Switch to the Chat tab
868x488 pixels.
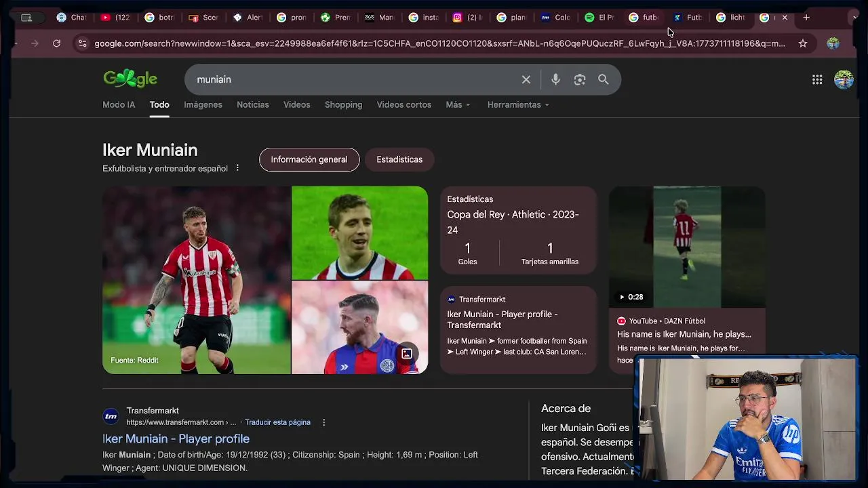(x=71, y=18)
